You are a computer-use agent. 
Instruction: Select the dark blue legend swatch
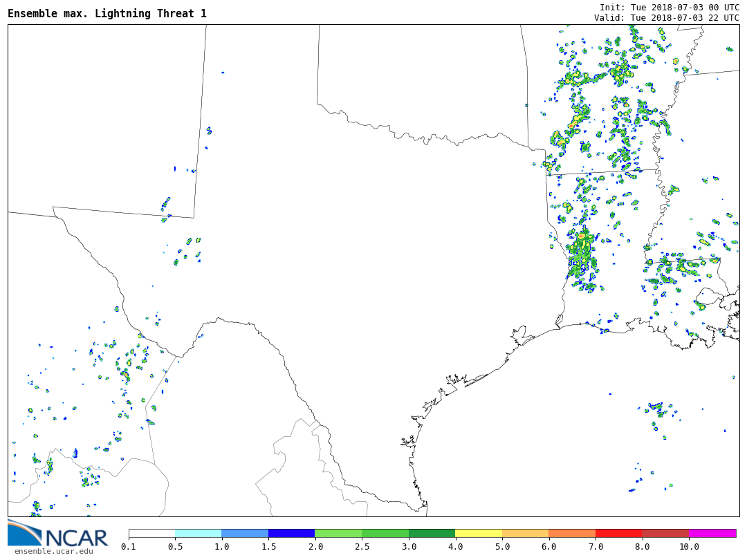point(292,534)
